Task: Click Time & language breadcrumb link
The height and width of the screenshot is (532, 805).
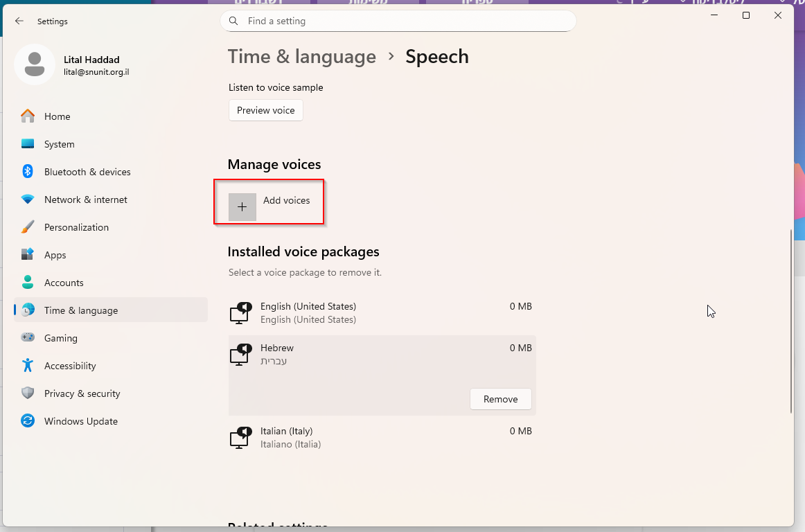Action: (x=302, y=57)
